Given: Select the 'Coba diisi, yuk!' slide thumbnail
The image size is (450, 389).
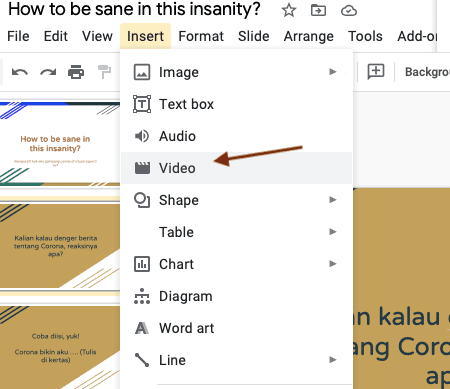Looking at the screenshot, I should (60, 348).
